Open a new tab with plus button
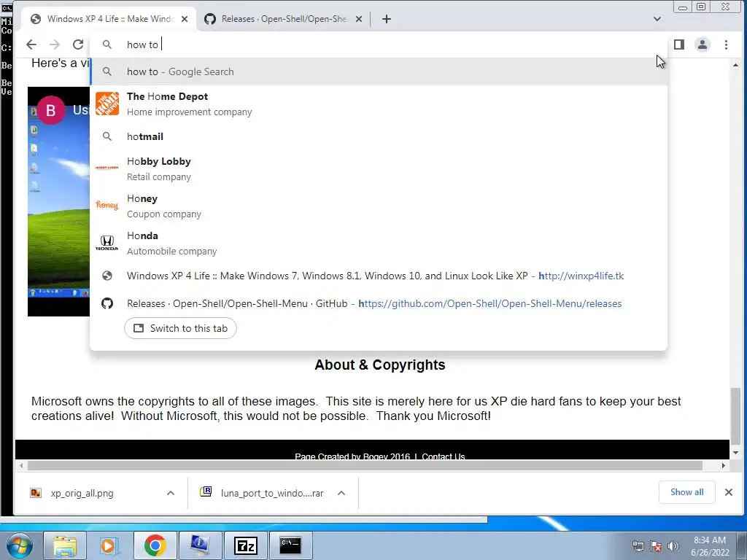Viewport: 747px width, 560px height. 387,19
